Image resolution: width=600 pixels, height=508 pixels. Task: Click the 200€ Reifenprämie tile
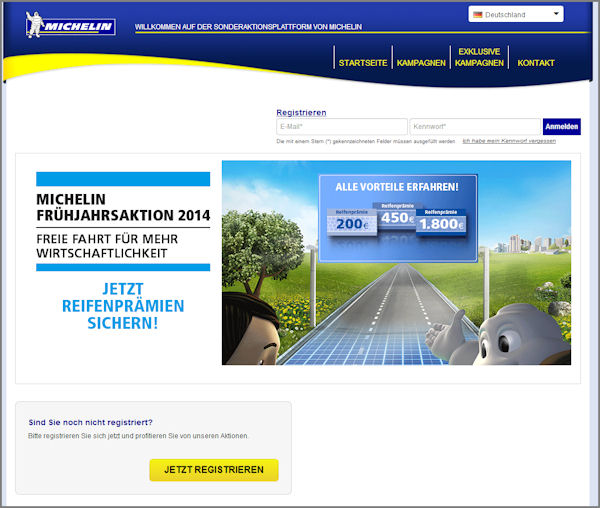click(352, 222)
